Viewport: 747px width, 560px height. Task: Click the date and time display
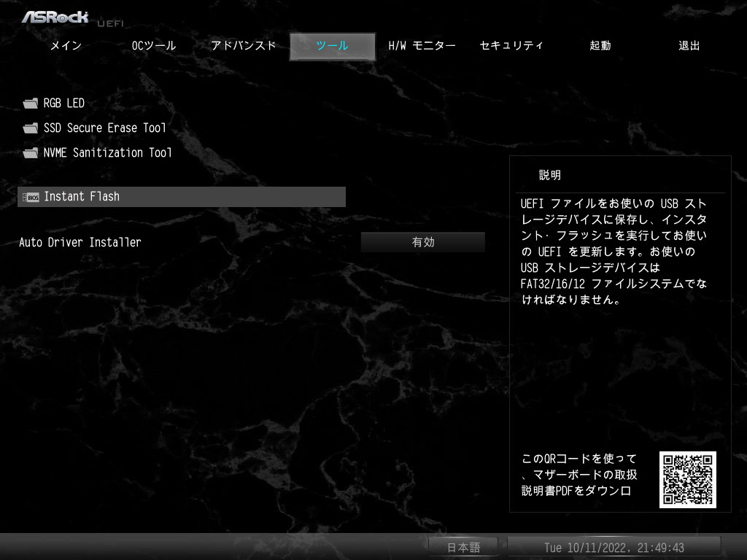point(614,548)
